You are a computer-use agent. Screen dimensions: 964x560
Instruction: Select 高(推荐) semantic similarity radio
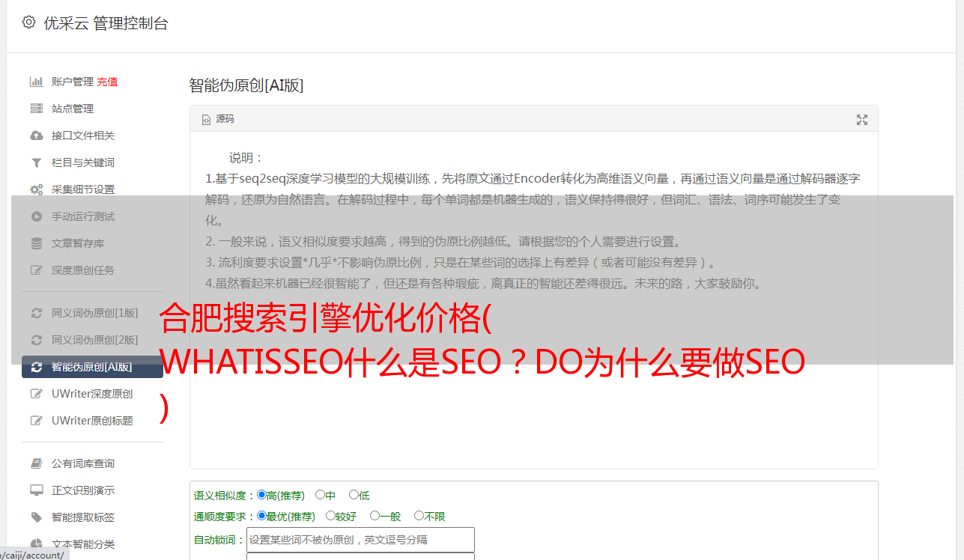(x=261, y=495)
